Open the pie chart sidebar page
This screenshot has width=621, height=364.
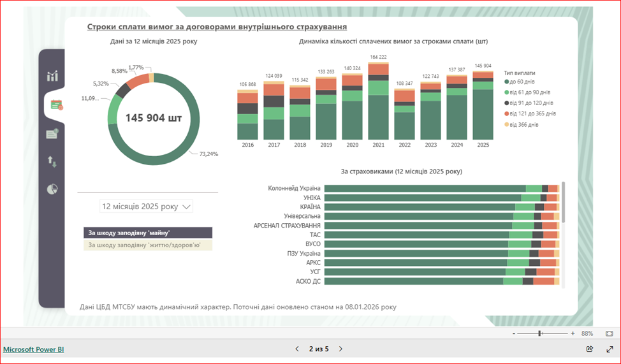tap(52, 189)
